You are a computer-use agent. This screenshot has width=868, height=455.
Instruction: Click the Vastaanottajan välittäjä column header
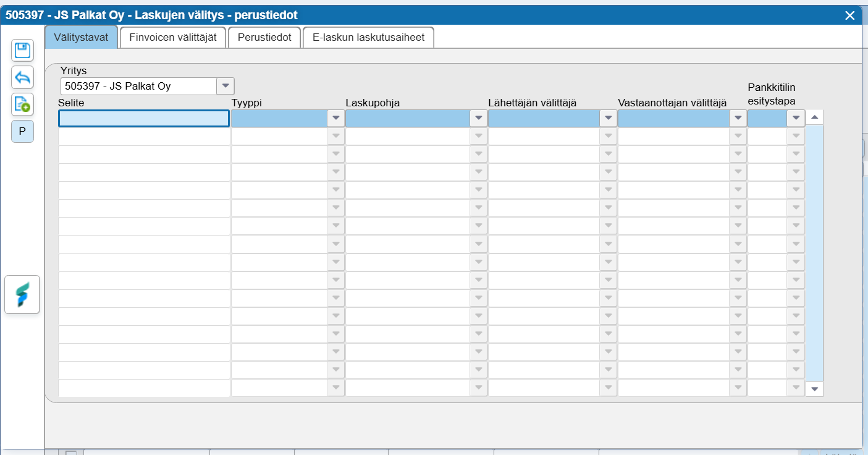tap(672, 103)
